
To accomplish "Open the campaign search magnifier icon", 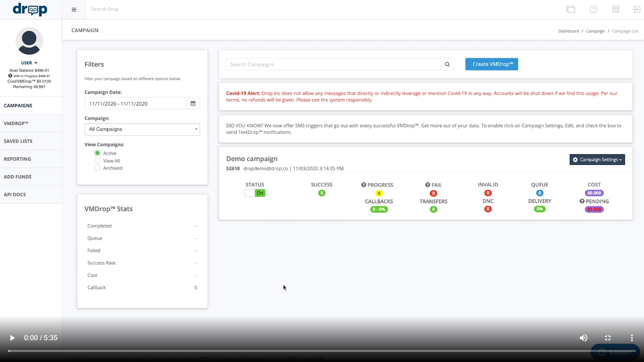I will click(447, 64).
